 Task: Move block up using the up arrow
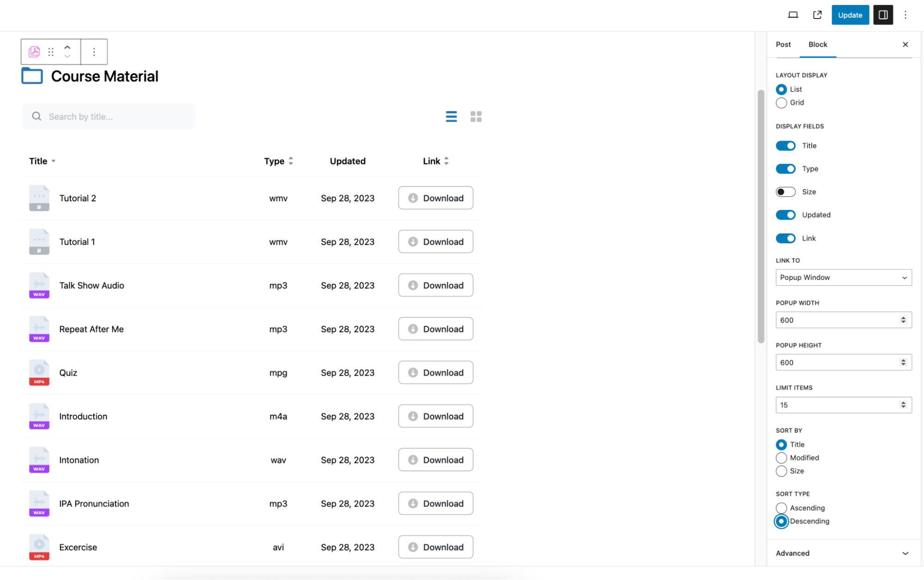[67, 47]
